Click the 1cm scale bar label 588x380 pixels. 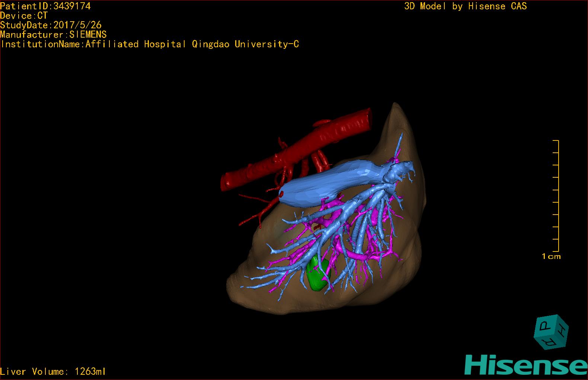coord(551,256)
